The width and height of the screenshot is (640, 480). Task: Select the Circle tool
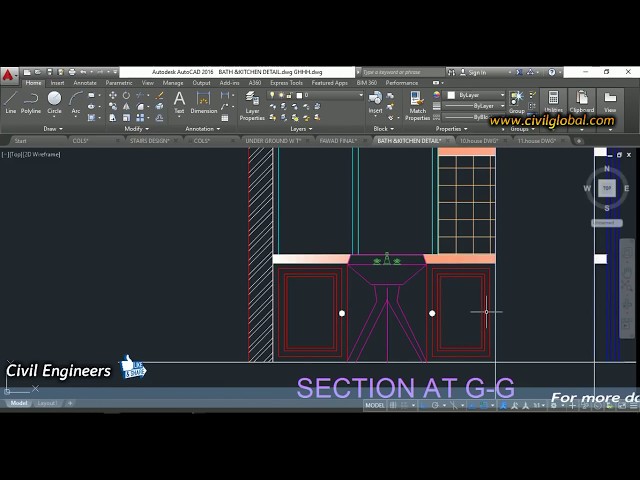point(54,102)
